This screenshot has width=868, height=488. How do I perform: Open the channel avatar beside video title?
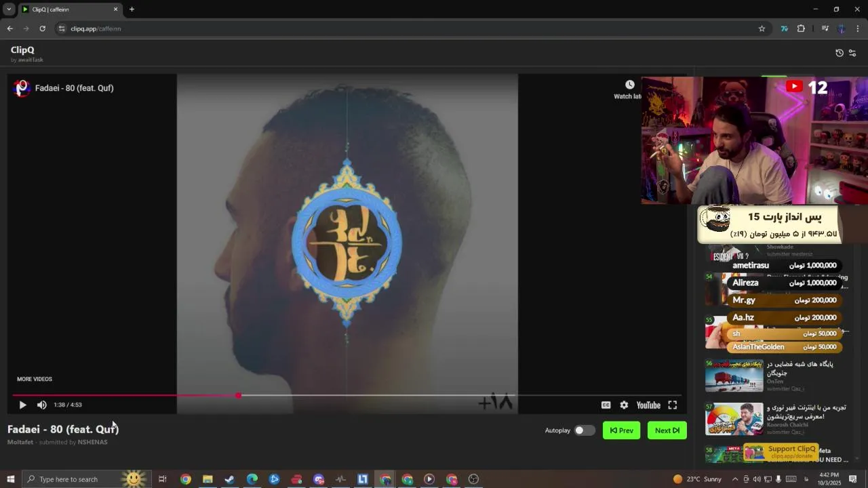pyautogui.click(x=22, y=88)
